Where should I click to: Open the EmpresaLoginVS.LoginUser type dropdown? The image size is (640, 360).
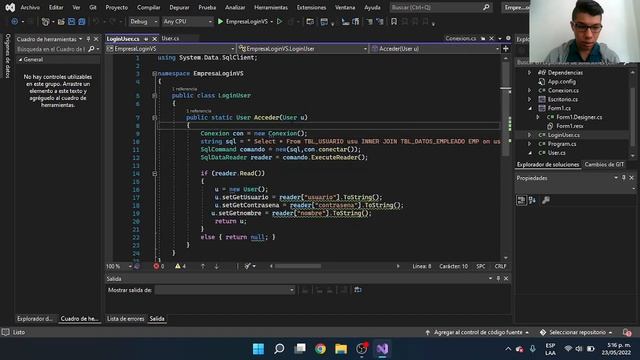pos(303,49)
